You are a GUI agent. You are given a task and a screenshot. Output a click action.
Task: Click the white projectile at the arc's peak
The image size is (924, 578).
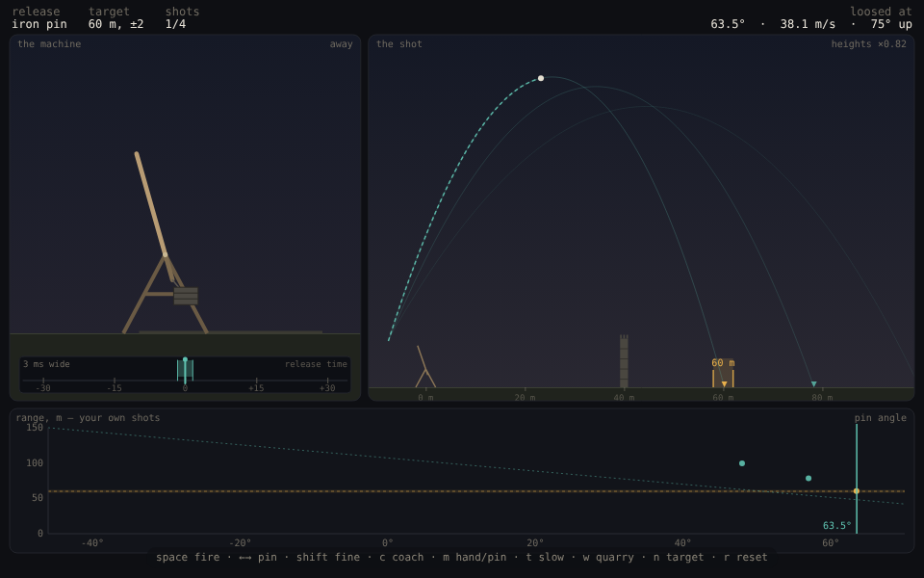[x=541, y=78]
